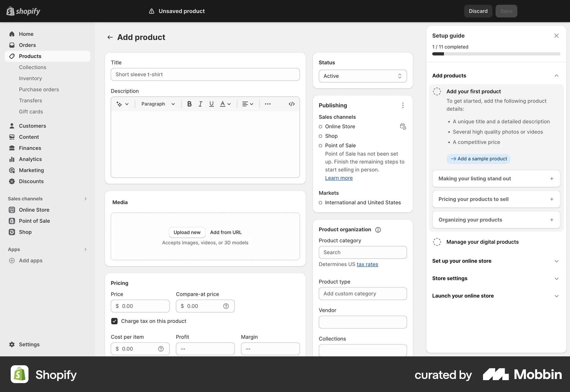Click the scheduling calendar icon next to Online Store
This screenshot has height=392, width=570.
(x=403, y=127)
